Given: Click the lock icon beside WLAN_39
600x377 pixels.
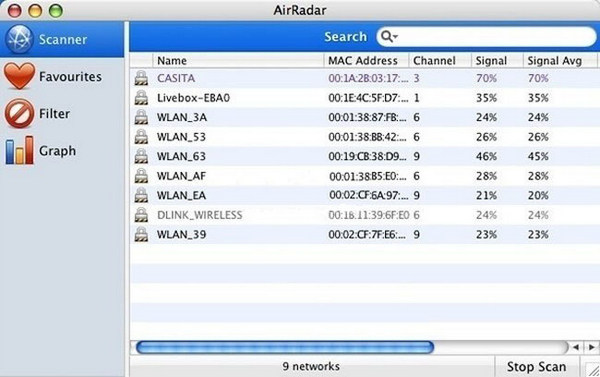Looking at the screenshot, I should coord(141,235).
